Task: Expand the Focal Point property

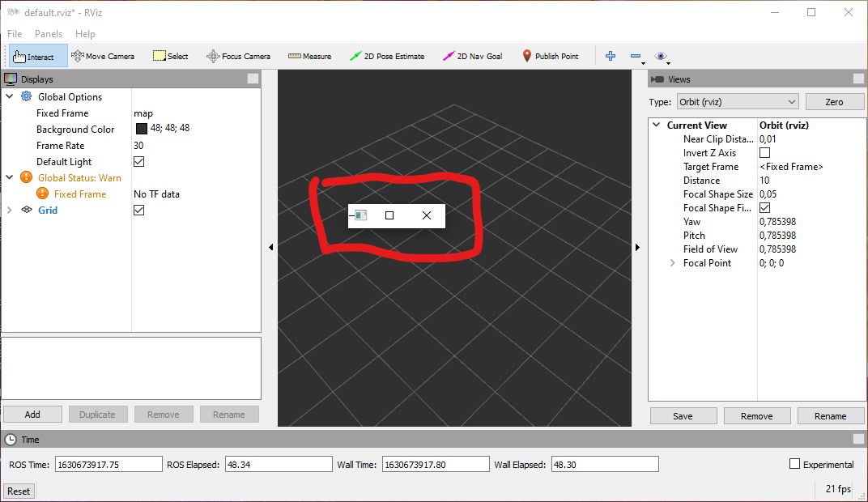Action: (672, 262)
